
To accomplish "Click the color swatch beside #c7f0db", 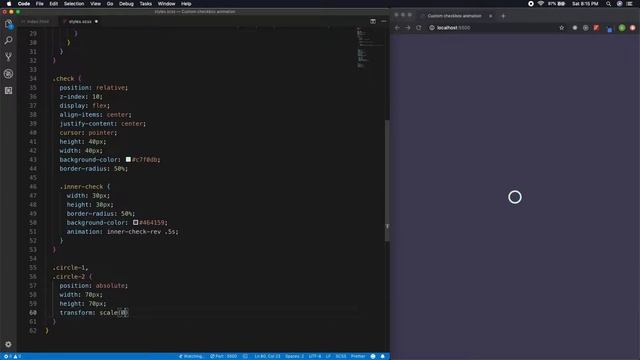I will pyautogui.click(x=128, y=160).
